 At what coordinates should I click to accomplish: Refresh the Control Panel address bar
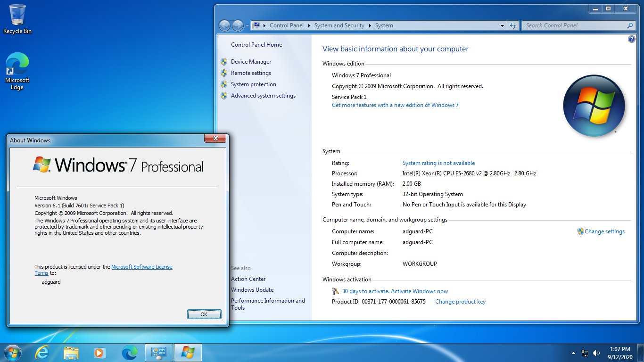click(513, 25)
